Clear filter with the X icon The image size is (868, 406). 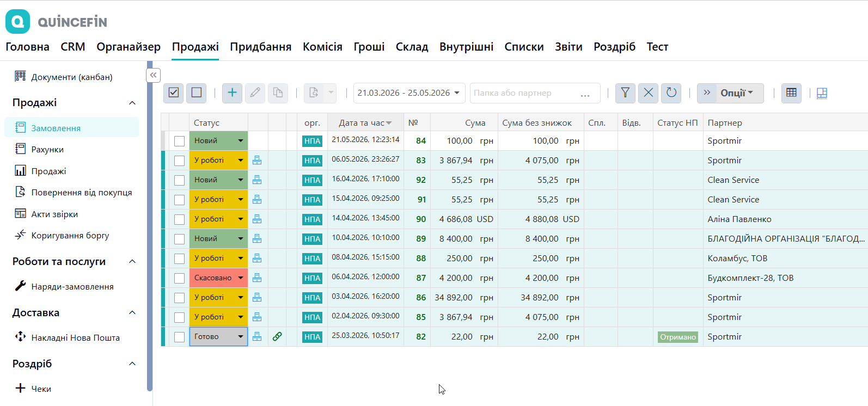point(648,93)
